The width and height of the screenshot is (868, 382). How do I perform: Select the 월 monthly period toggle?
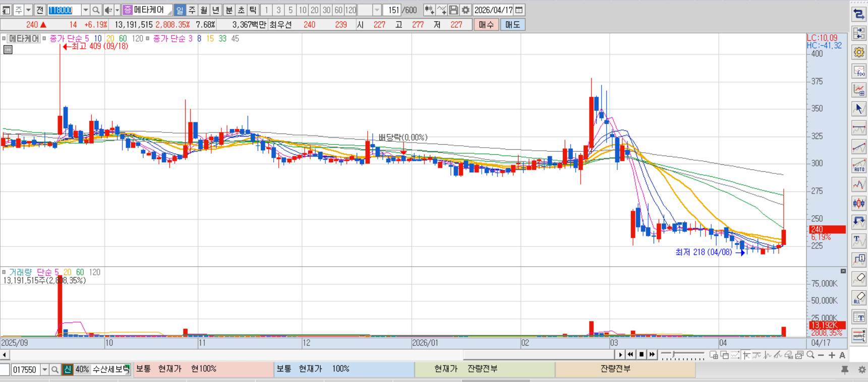pos(204,10)
